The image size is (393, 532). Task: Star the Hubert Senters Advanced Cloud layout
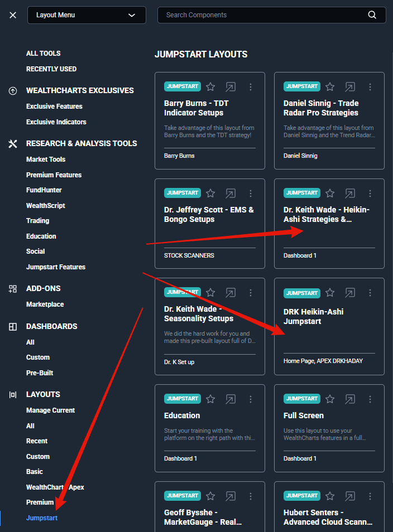[330, 496]
